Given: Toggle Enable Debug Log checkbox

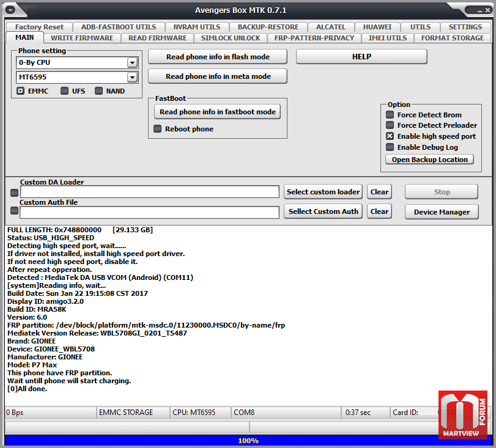Looking at the screenshot, I should click(x=390, y=147).
